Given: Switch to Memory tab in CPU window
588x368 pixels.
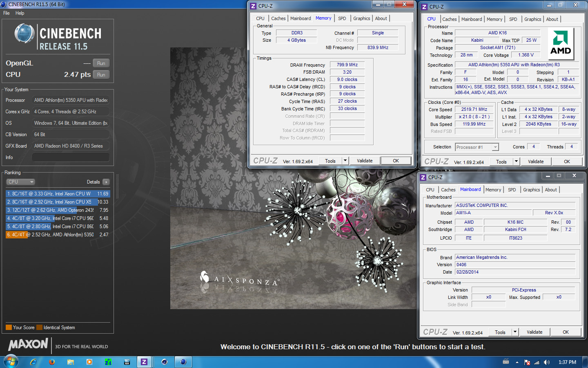Looking at the screenshot, I should (494, 19).
